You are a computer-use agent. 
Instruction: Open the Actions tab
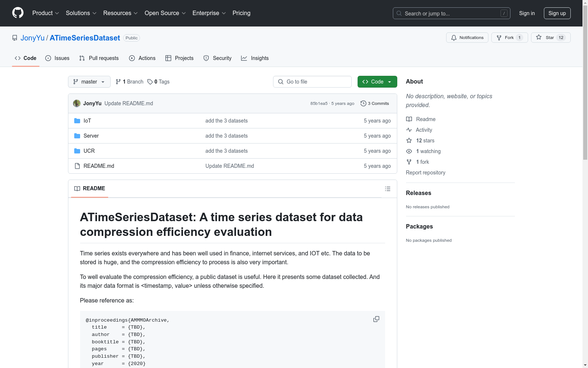point(142,58)
